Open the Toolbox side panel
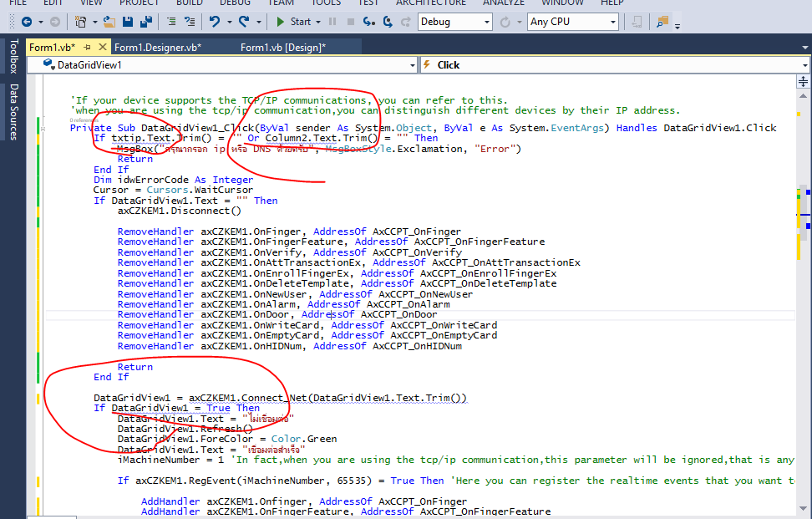The height and width of the screenshot is (519, 812). click(x=13, y=56)
